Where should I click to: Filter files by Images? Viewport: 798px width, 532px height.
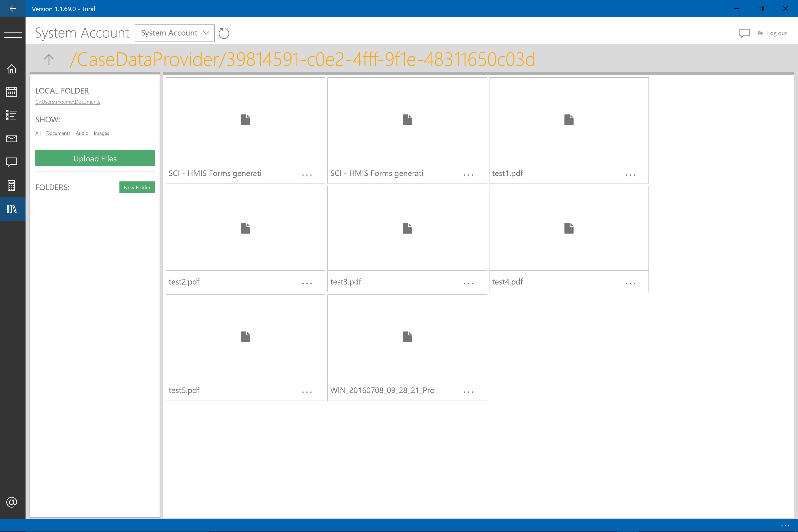coord(101,133)
